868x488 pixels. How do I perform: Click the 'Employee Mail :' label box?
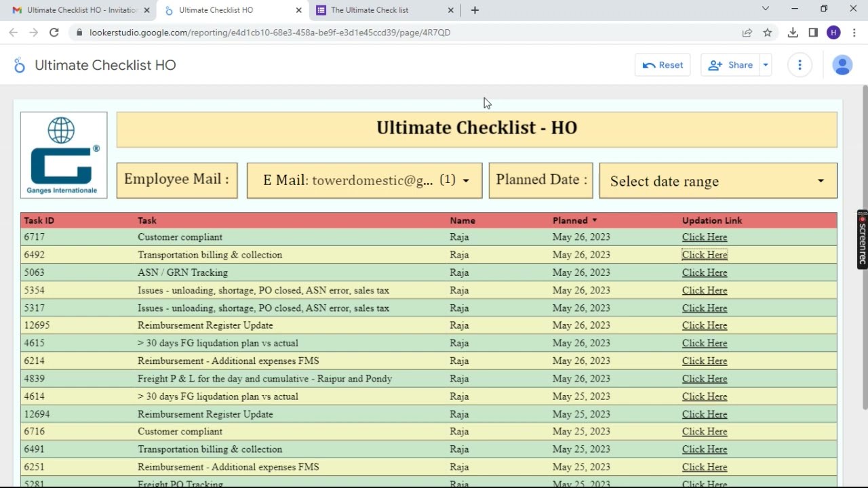[177, 180]
